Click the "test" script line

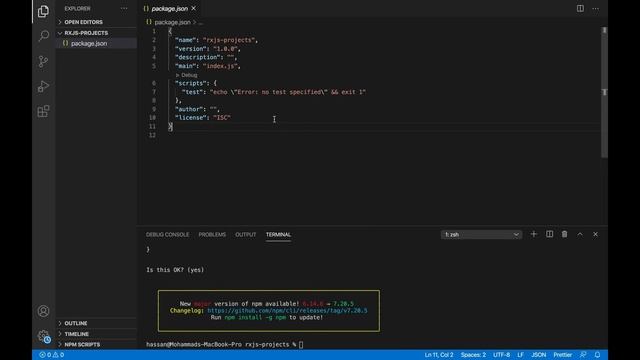[x=274, y=92]
